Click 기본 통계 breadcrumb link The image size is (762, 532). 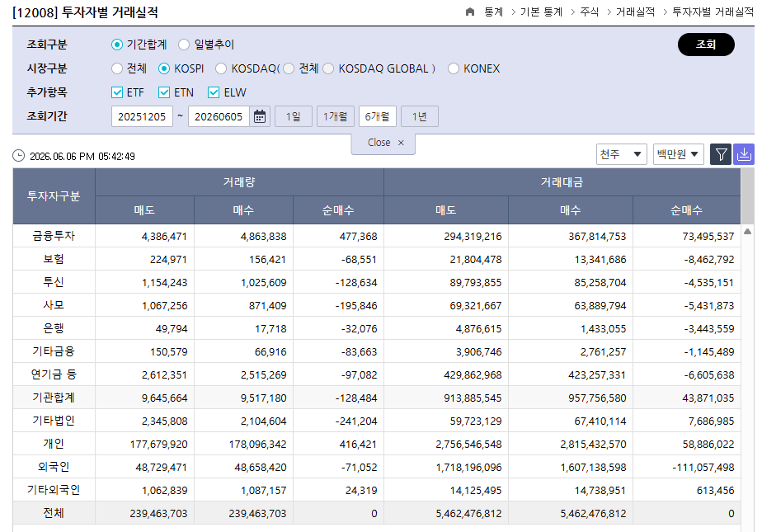click(541, 12)
